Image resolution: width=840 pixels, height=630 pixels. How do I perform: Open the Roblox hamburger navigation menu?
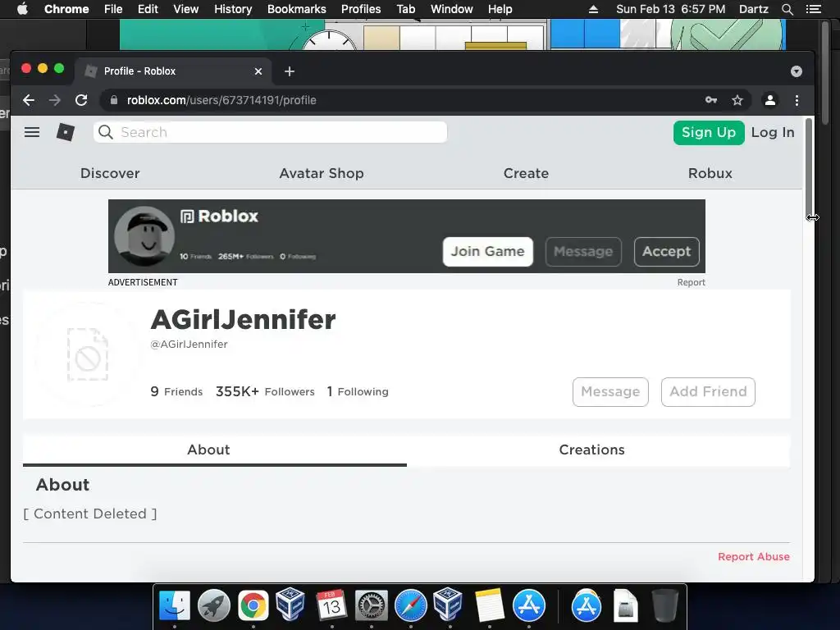pyautogui.click(x=32, y=132)
